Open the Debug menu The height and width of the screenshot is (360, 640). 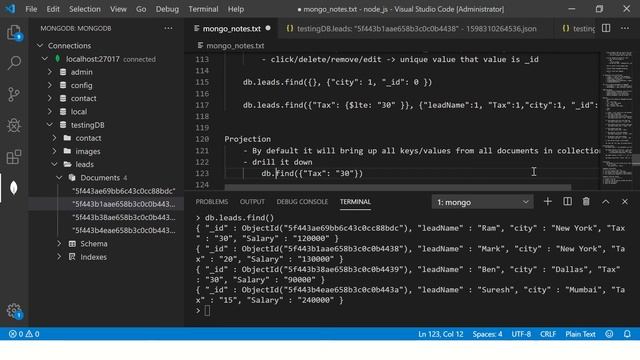[167, 9]
